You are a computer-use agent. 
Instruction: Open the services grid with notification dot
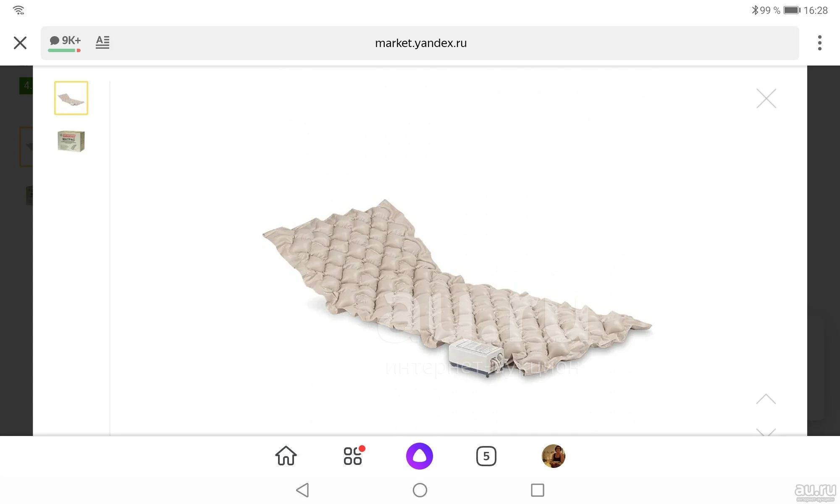click(354, 456)
